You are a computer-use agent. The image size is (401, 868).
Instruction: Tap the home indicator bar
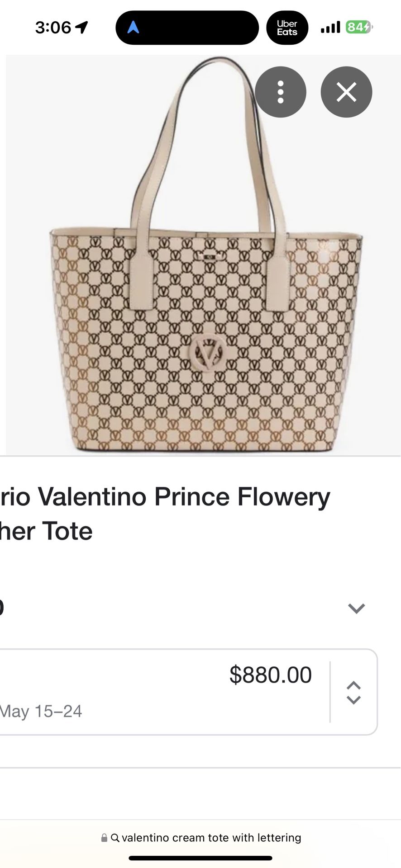point(200,858)
